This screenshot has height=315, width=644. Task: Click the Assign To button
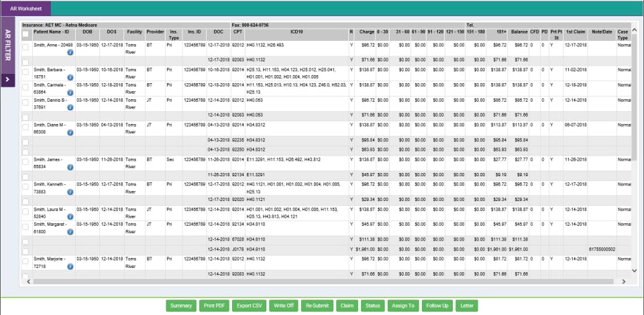point(403,306)
